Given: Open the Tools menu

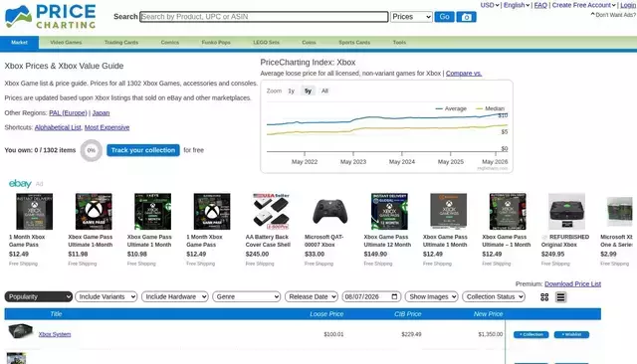Looking at the screenshot, I should coord(399,42).
